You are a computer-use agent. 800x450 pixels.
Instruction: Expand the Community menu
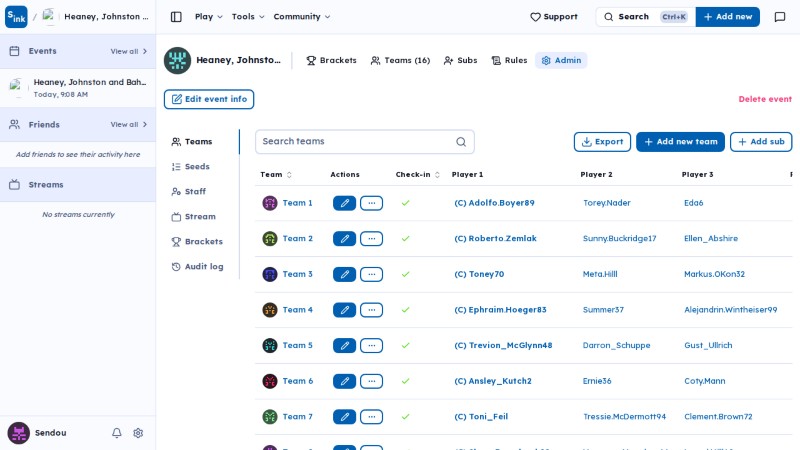point(302,17)
